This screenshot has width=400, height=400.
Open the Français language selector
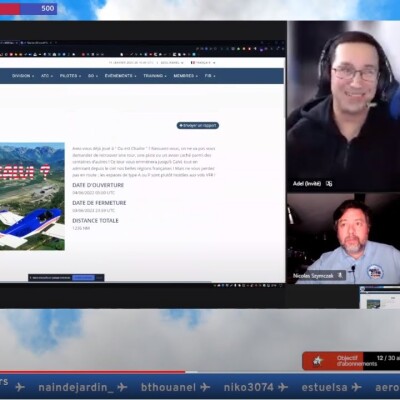pos(203,63)
